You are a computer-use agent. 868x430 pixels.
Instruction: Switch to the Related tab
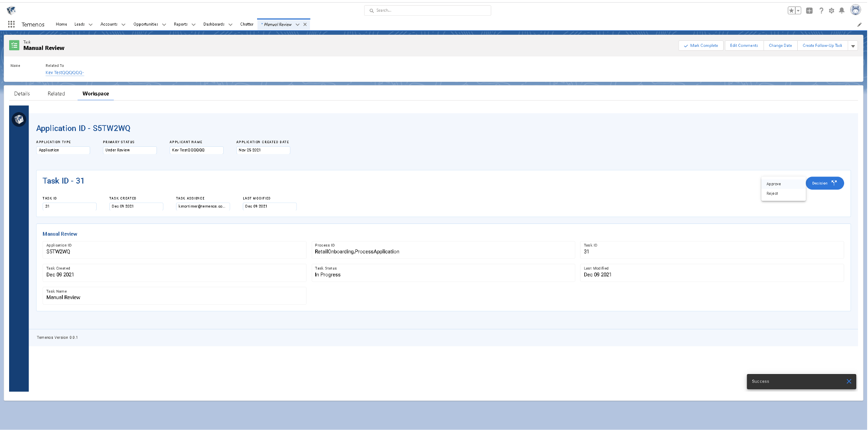click(x=56, y=94)
